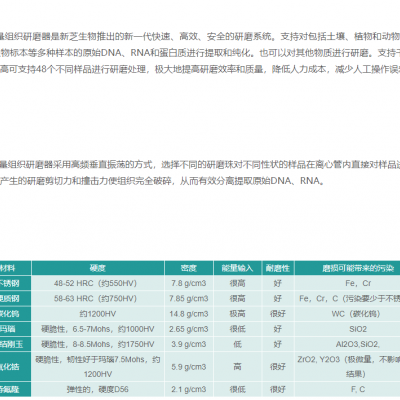400x400 pixels.
Task: Click the 3.9 g/cm3 density value
Action: click(x=189, y=344)
